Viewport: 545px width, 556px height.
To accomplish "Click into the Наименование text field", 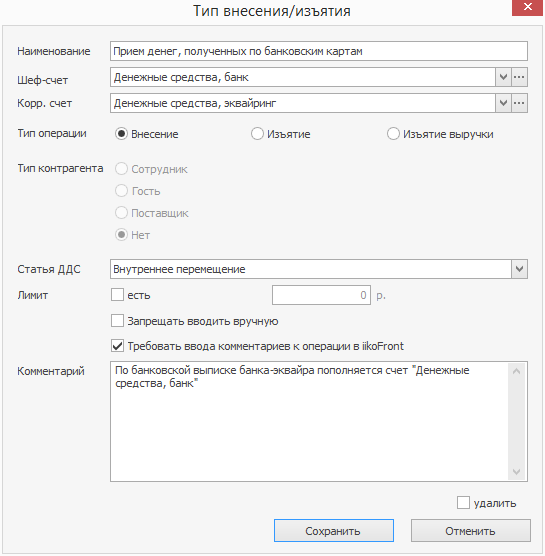I will coord(319,51).
